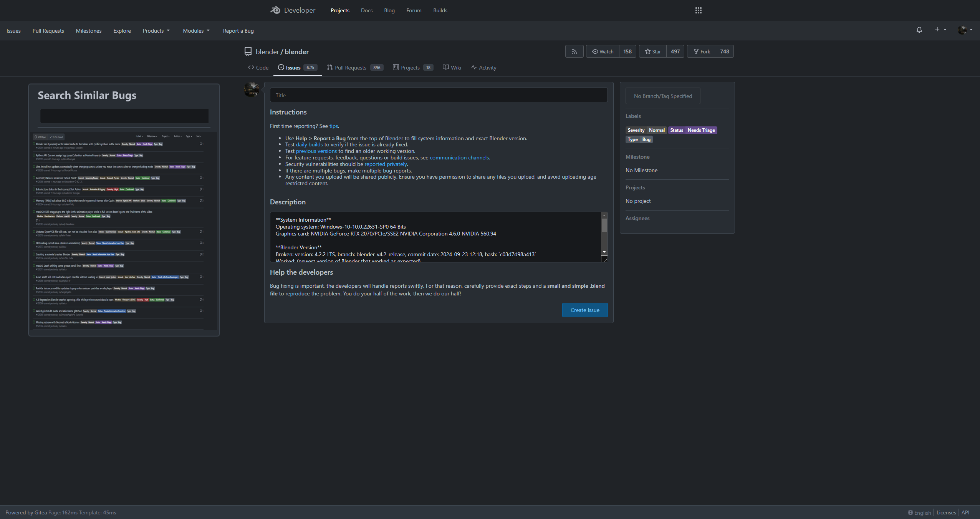Open the previous versions link
Viewport: 980px width, 519px height.
316,151
